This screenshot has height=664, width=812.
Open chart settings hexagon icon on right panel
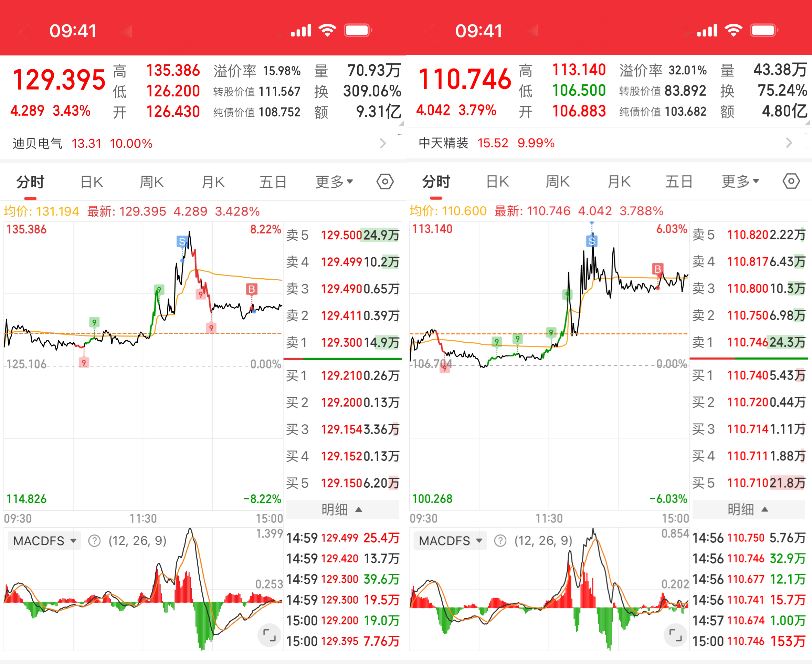pos(791,181)
